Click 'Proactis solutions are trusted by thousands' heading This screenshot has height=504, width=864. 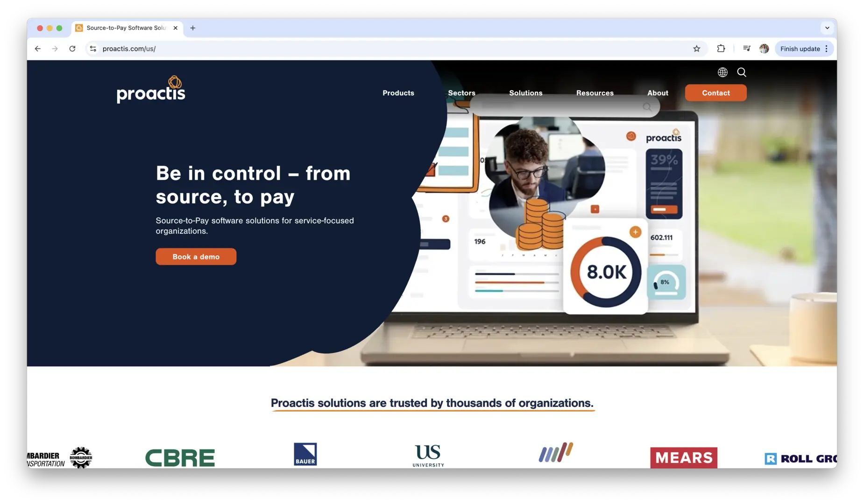click(432, 403)
